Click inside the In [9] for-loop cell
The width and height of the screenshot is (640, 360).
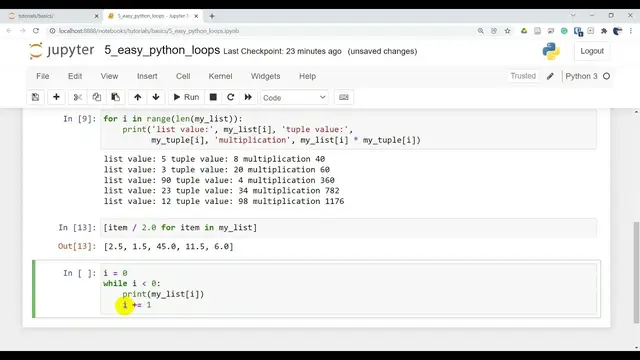point(349,129)
